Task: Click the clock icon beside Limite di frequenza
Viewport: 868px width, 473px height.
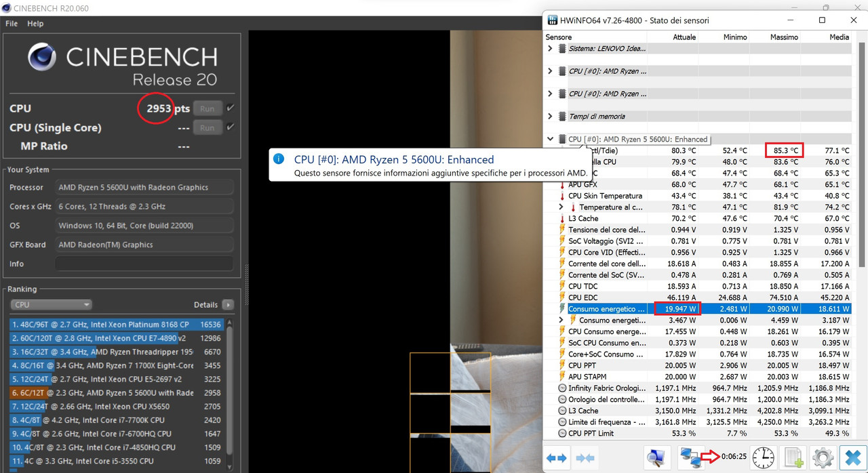Action: [x=561, y=422]
